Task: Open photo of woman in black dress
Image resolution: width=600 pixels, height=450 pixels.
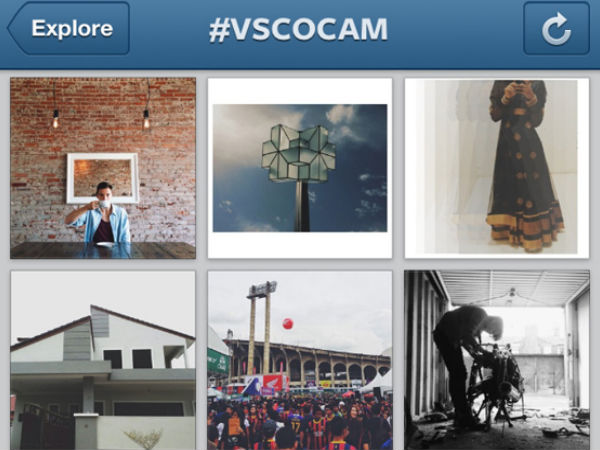Action: 497,168
